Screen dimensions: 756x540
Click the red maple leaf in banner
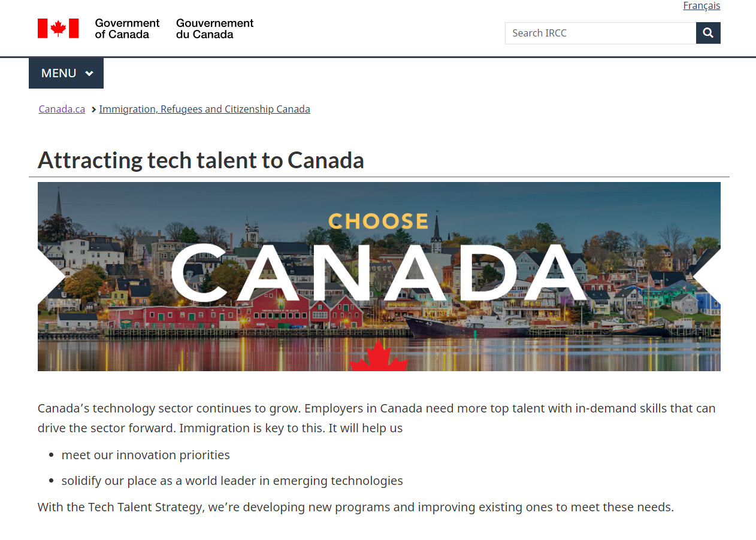(x=379, y=356)
